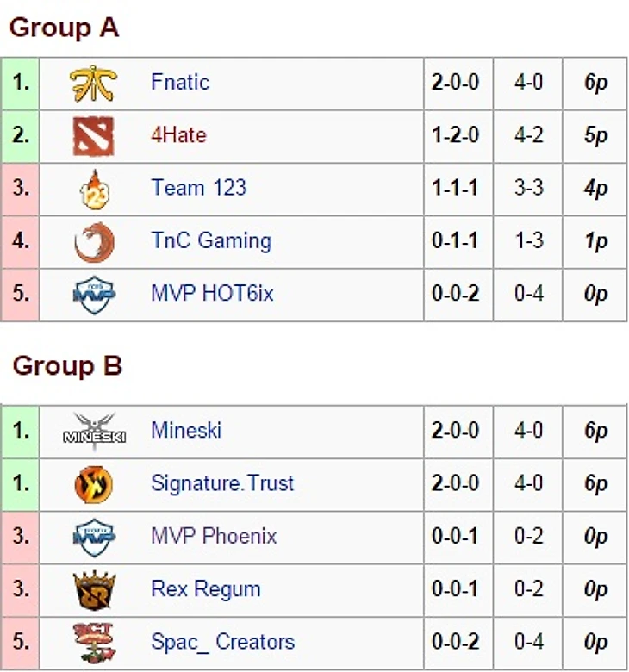Open the Fnatic team link
629x672 pixels.
coord(180,82)
